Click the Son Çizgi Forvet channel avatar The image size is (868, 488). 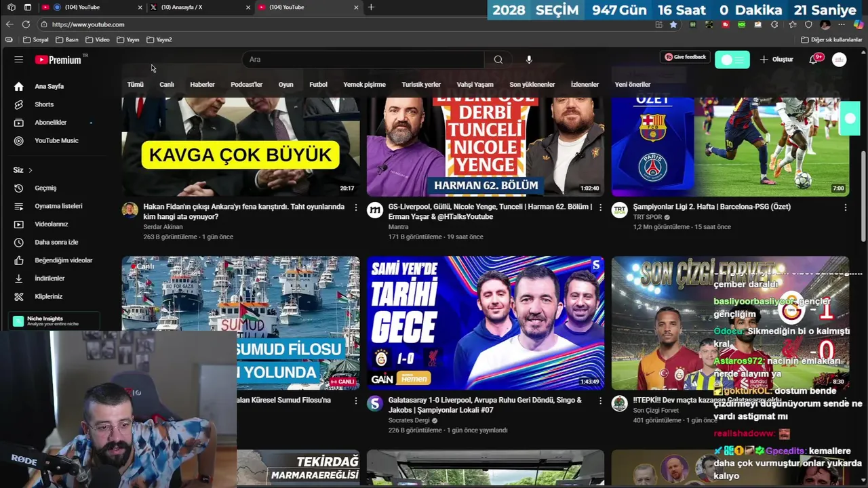coord(619,404)
